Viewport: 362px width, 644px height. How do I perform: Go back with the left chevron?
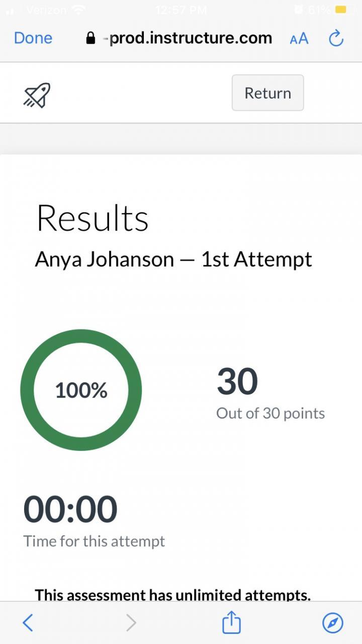click(28, 623)
